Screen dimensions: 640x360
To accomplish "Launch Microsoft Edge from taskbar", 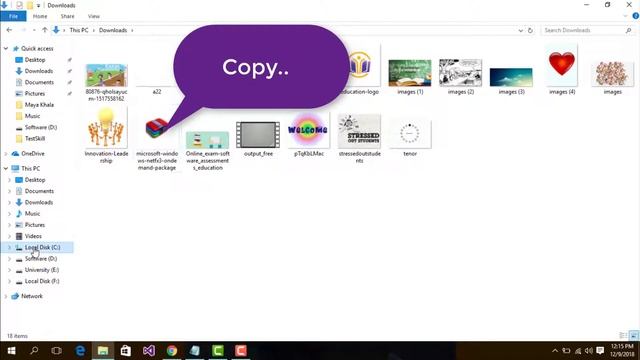I will point(80,351).
